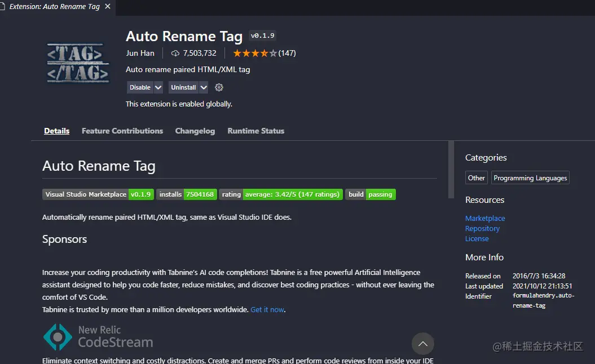Viewport: 595px width, 364px height.
Task: Click the 7,503,732 install count
Action: [x=200, y=53]
